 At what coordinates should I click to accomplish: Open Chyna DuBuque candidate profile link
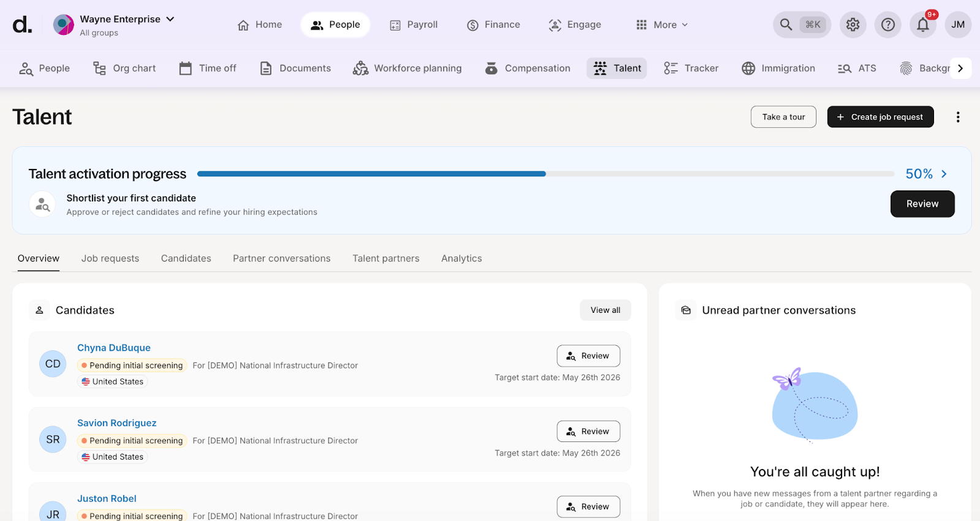click(114, 348)
